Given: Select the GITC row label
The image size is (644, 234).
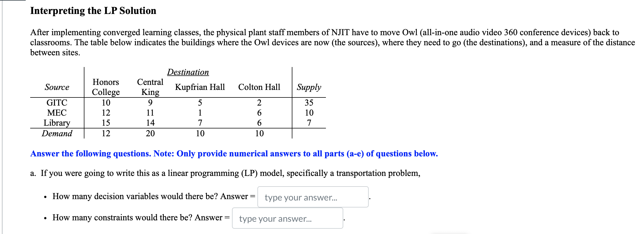Looking at the screenshot, I should click(x=57, y=103).
